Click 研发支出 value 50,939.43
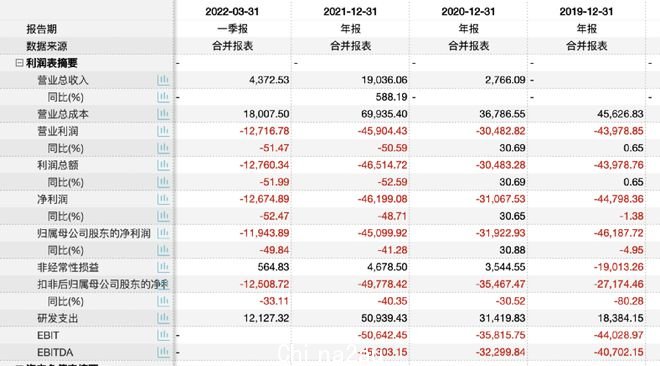 [384, 318]
